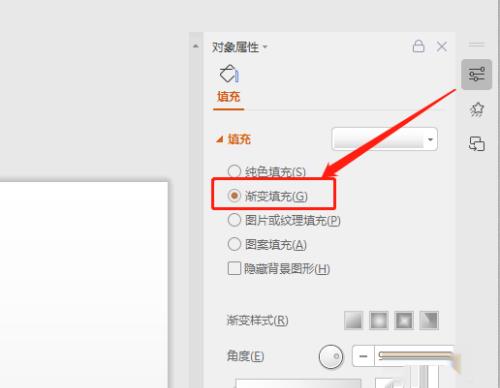Image resolution: width=500 pixels, height=388 pixels.
Task: Open the object properties sidebar icon
Action: click(x=476, y=74)
